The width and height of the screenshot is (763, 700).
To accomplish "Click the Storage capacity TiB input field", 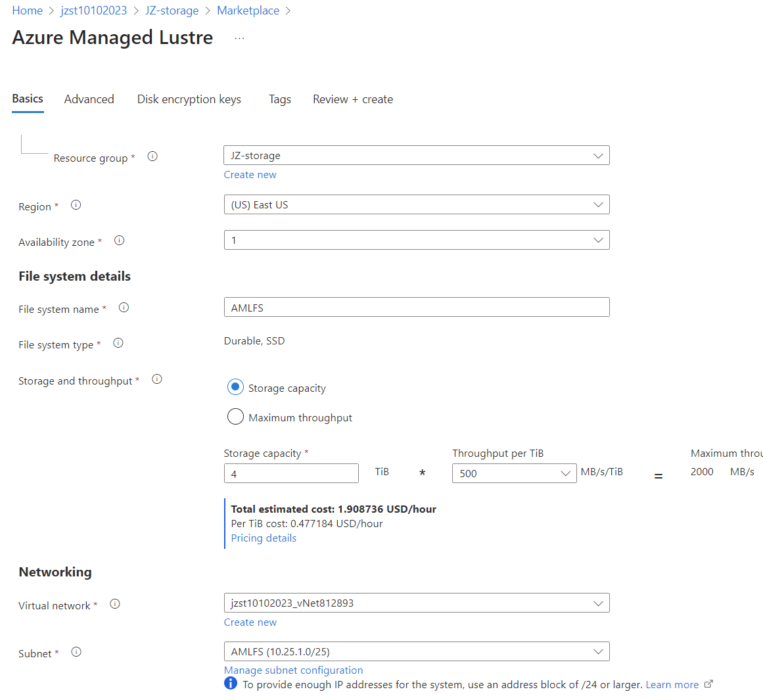I will click(x=291, y=473).
